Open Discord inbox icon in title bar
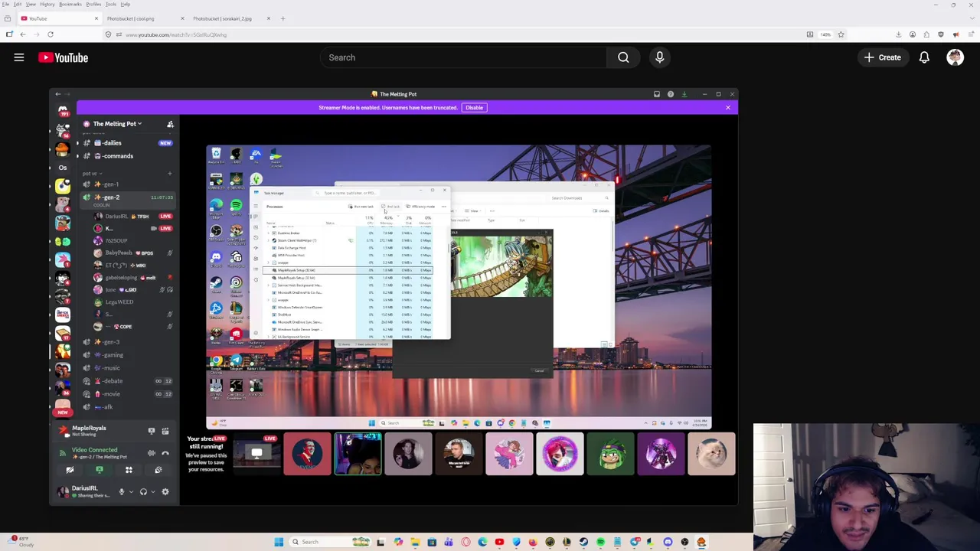 (x=656, y=94)
